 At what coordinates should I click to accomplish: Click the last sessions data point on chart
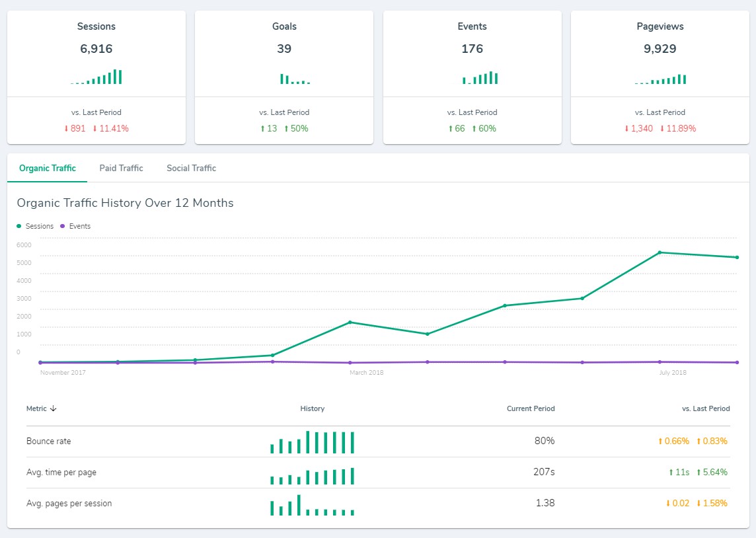737,257
